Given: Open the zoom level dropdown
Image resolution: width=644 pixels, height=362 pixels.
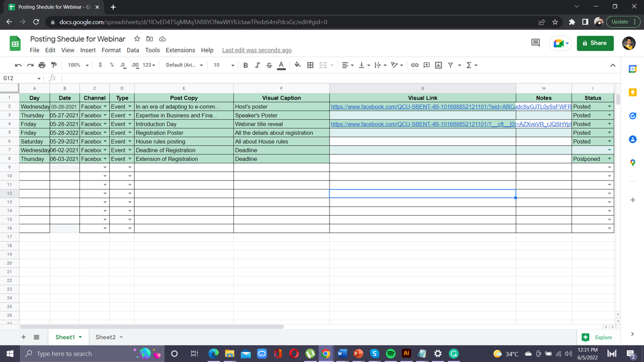Looking at the screenshot, I should point(78,65).
